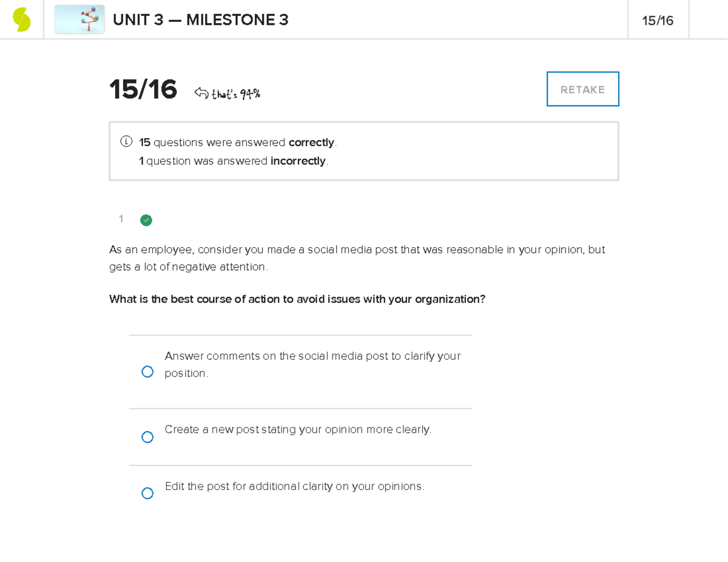The width and height of the screenshot is (728, 562).
Task: Click the green Sophia logo icon
Action: click(x=22, y=20)
